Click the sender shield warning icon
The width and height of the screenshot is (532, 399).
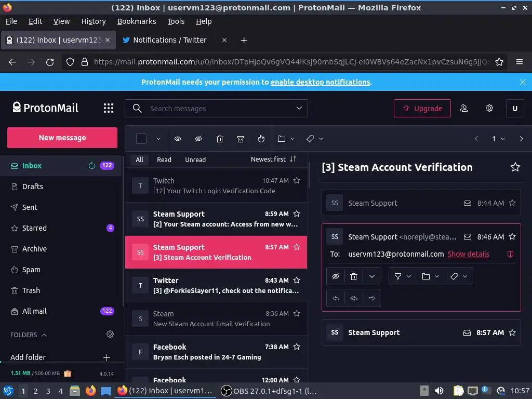pos(510,254)
